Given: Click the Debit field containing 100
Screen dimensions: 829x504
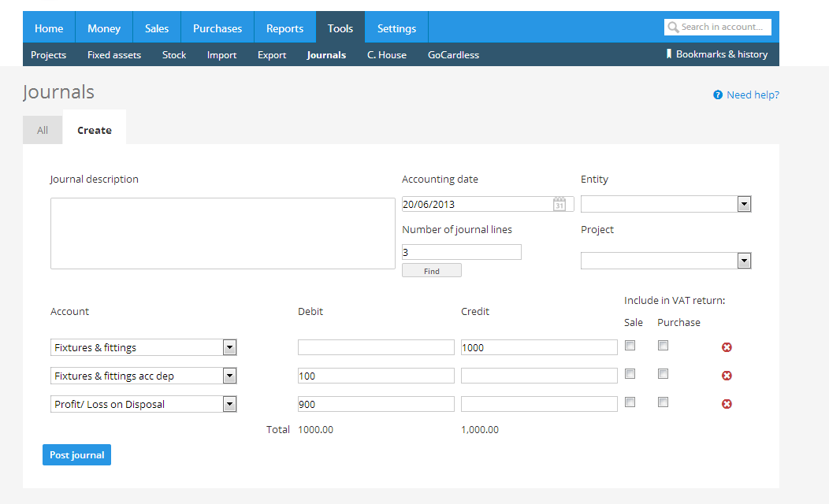Looking at the screenshot, I should click(x=376, y=376).
